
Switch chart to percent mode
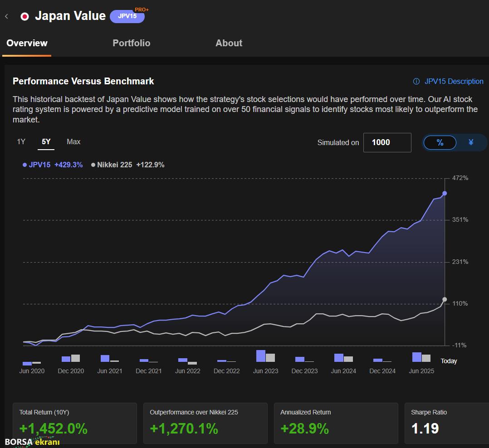(440, 142)
